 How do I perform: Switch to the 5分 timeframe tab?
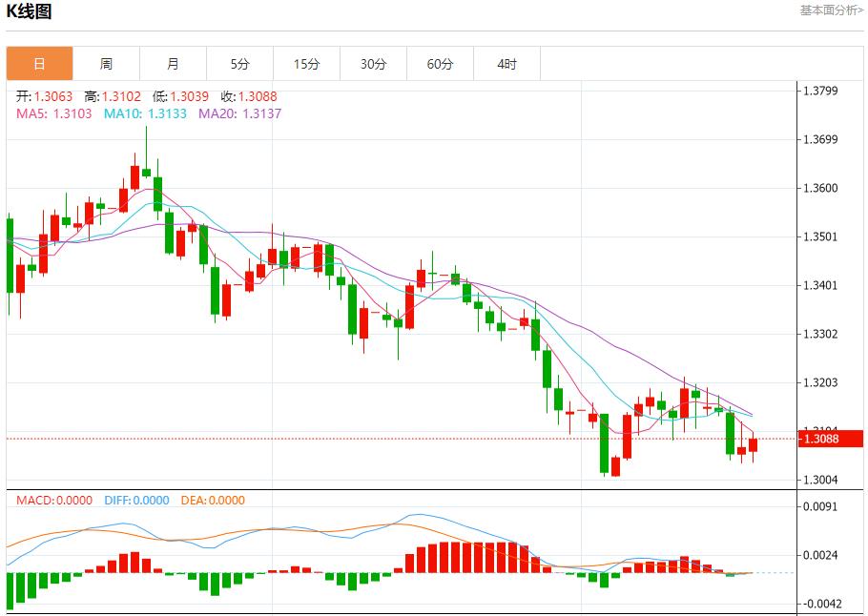[239, 64]
